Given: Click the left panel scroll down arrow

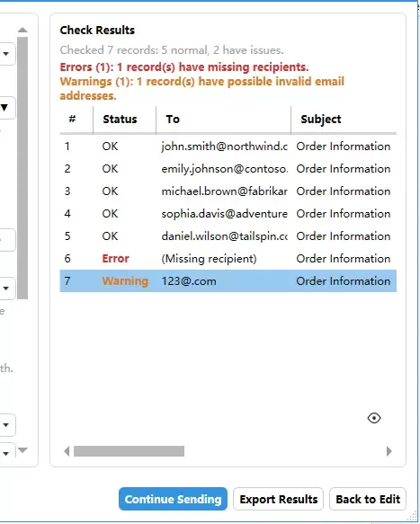Looking at the screenshot, I should tap(22, 450).
